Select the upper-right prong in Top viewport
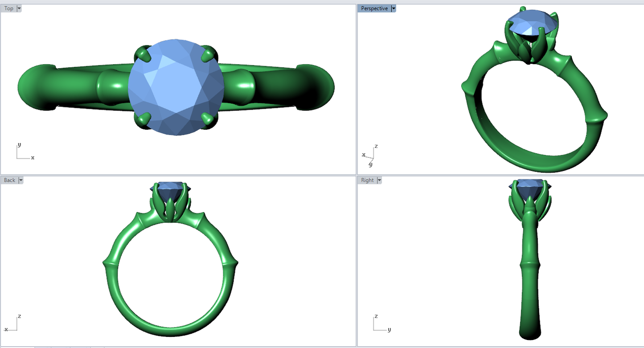Image resolution: width=644 pixels, height=348 pixels. click(208, 55)
